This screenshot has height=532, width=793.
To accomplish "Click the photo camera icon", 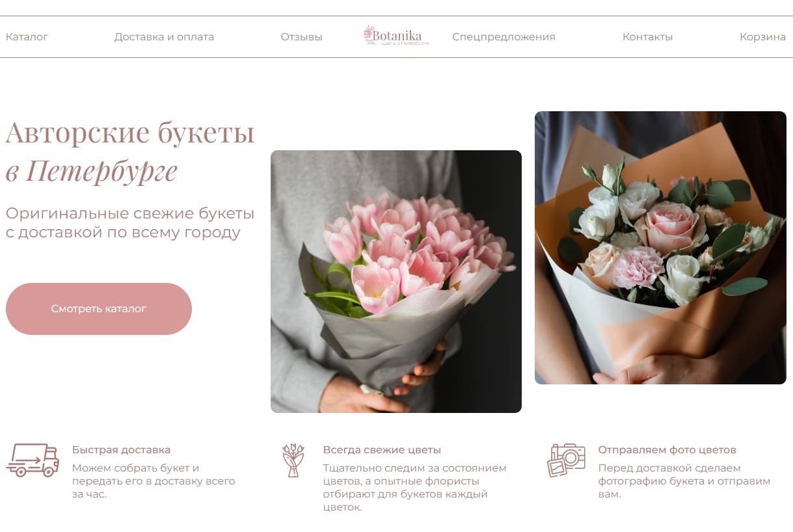I will (566, 460).
